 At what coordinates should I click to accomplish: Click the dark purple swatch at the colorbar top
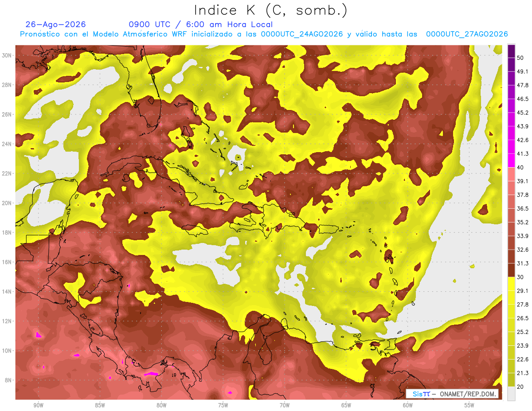tap(511, 51)
